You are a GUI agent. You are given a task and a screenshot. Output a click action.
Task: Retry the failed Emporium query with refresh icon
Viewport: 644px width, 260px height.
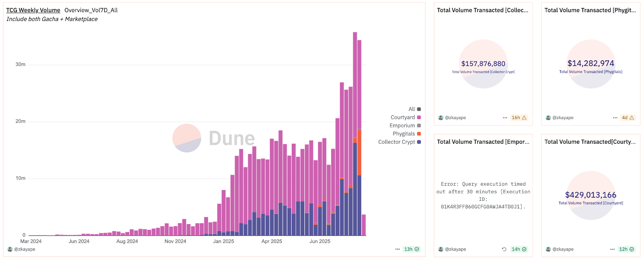[504, 249]
